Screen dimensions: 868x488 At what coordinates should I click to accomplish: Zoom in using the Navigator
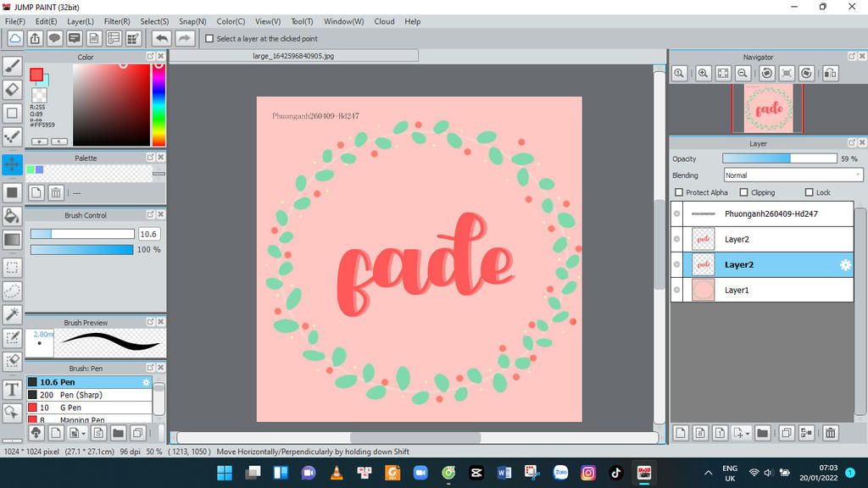[703, 73]
